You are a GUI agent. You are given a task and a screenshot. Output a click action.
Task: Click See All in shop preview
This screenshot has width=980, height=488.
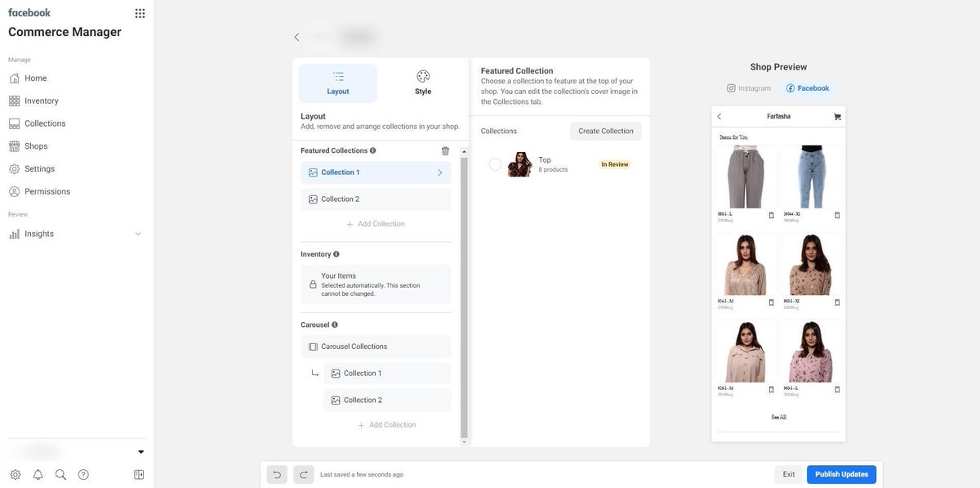pos(779,417)
